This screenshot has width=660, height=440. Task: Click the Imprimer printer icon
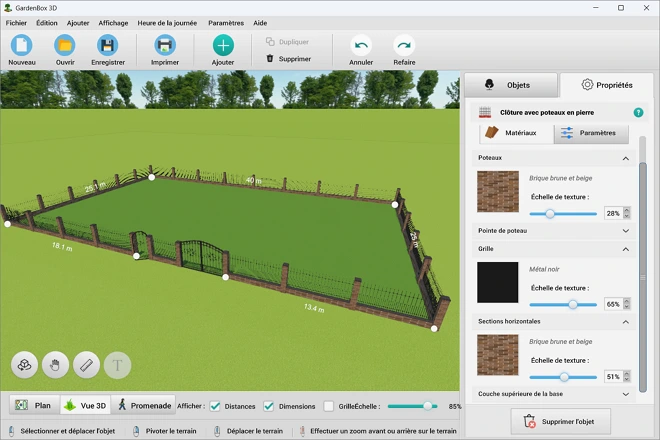pos(165,45)
